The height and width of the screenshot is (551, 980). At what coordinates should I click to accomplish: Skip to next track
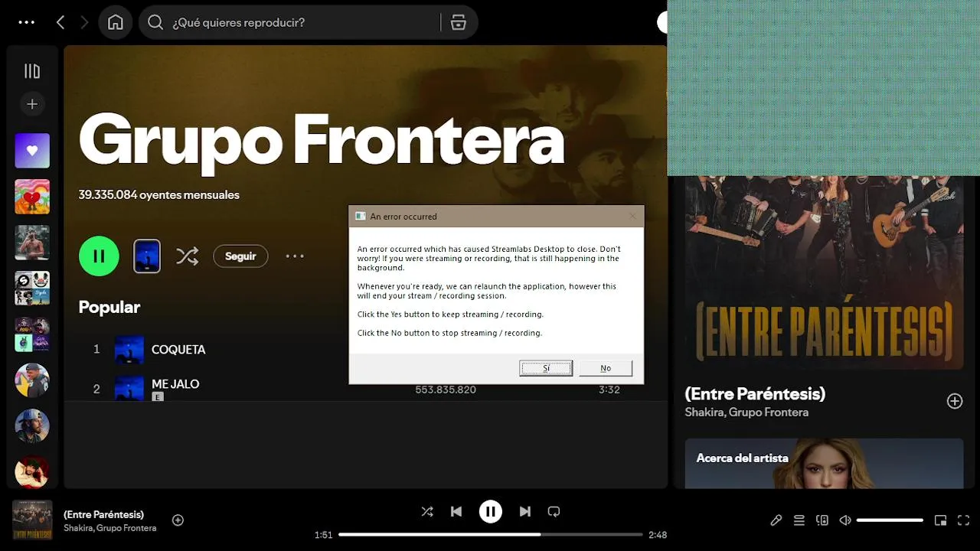click(x=525, y=511)
